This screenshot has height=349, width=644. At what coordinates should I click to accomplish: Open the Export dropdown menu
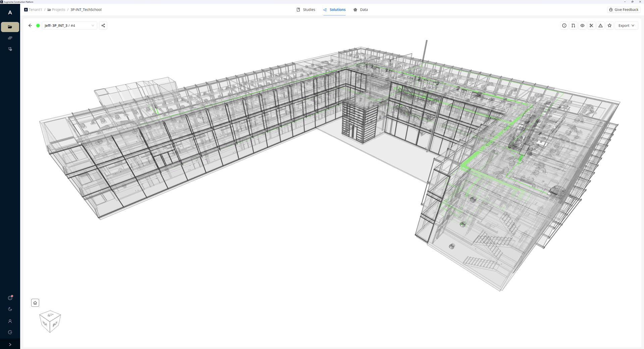pyautogui.click(x=626, y=25)
